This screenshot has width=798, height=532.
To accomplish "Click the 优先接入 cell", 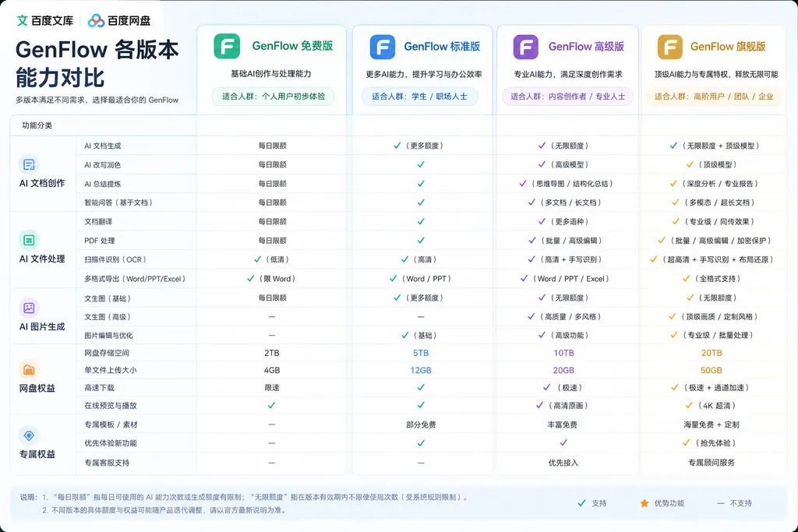I will [563, 463].
